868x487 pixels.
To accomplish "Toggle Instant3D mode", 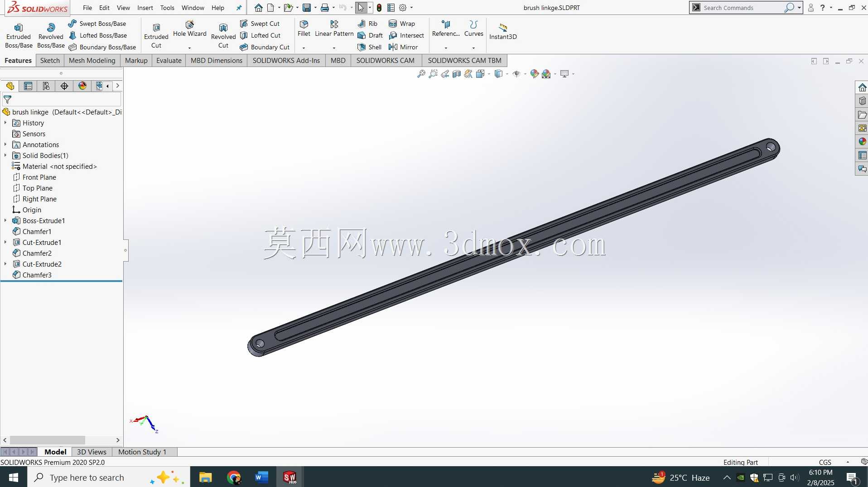I will (503, 31).
